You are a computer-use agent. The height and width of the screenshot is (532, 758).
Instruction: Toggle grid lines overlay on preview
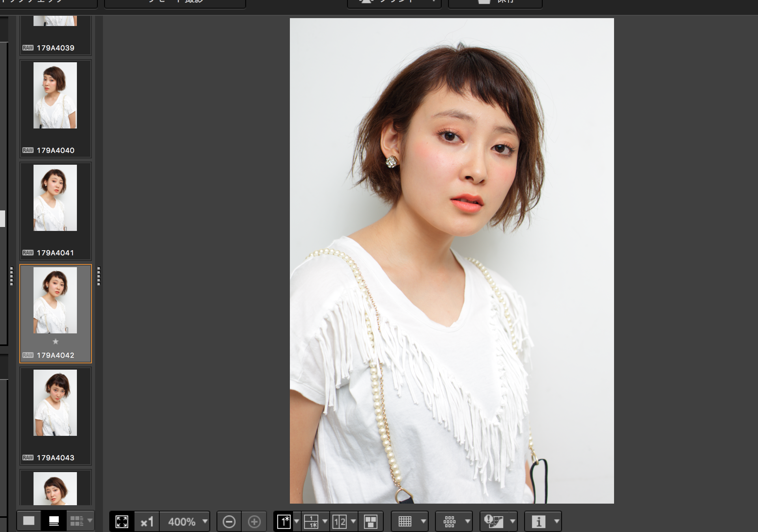pos(405,522)
